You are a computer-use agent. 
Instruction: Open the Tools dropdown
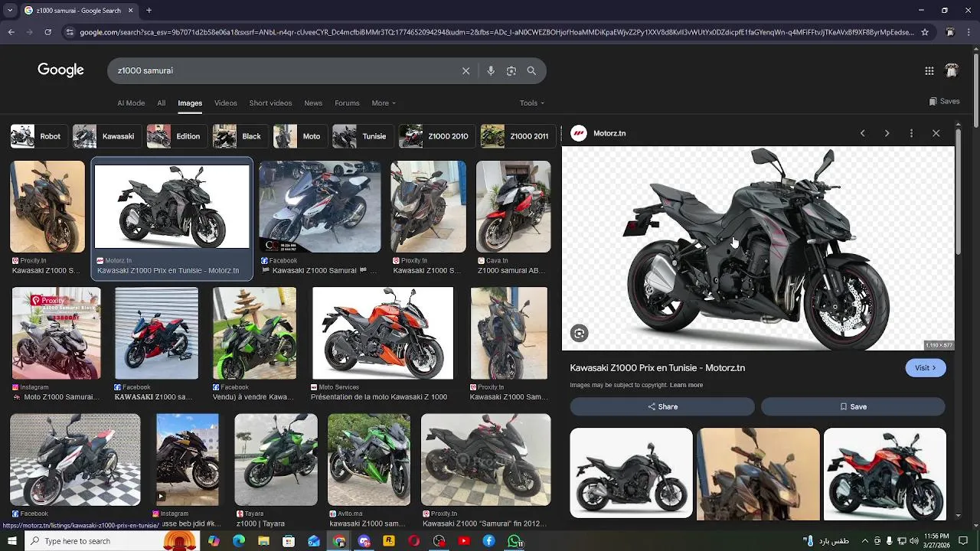tap(532, 103)
